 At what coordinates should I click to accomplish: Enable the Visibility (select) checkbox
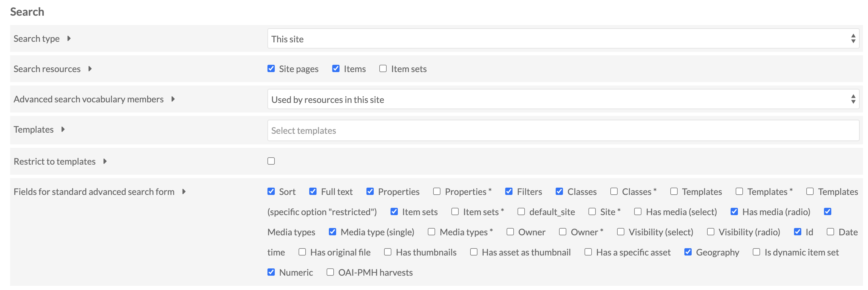point(620,232)
